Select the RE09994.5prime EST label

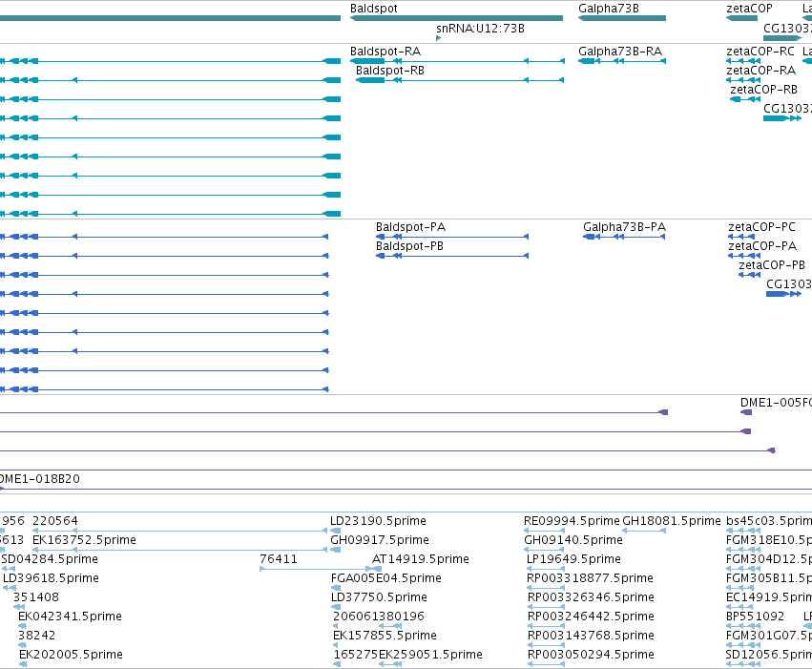[x=572, y=521]
